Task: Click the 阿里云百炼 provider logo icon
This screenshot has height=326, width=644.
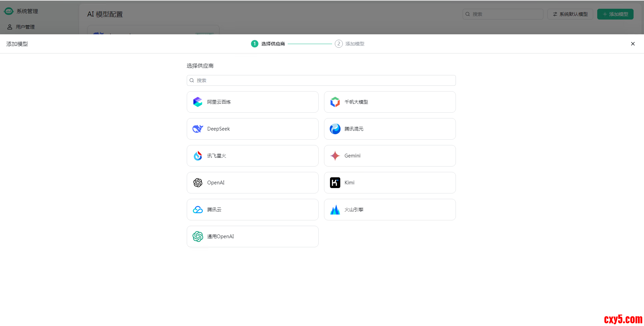Action: tap(198, 102)
